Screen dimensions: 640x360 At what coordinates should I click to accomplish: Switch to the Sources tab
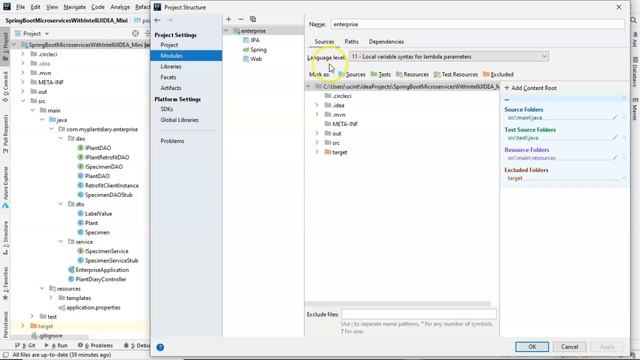[x=324, y=42]
